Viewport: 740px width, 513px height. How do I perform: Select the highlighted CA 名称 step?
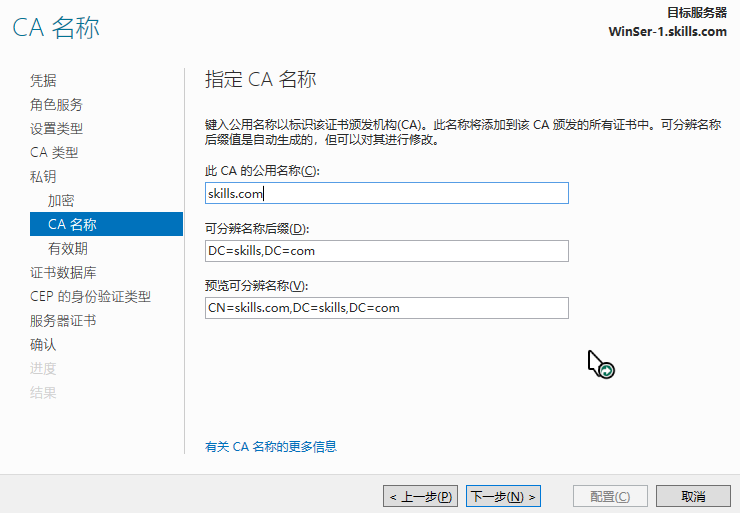[x=72, y=224]
